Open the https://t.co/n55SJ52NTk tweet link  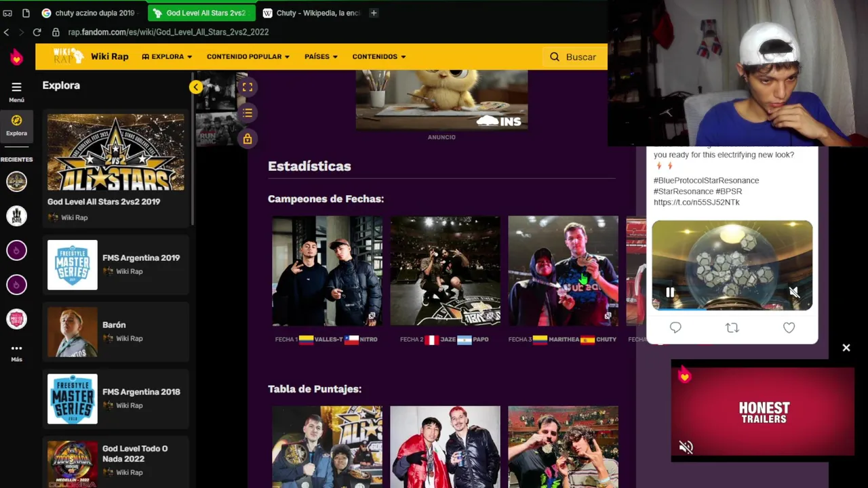click(696, 202)
